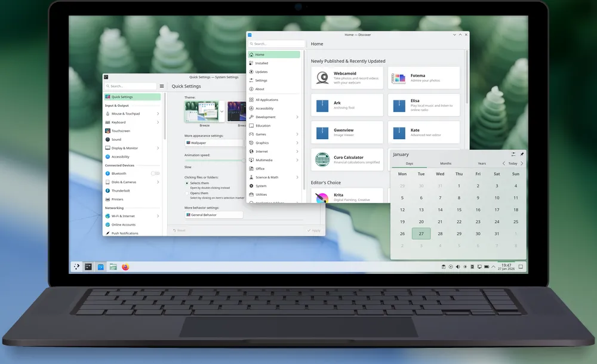Screen dimensions: 597x364
Task: Apply the Quick Settings changes
Action: pos(313,230)
